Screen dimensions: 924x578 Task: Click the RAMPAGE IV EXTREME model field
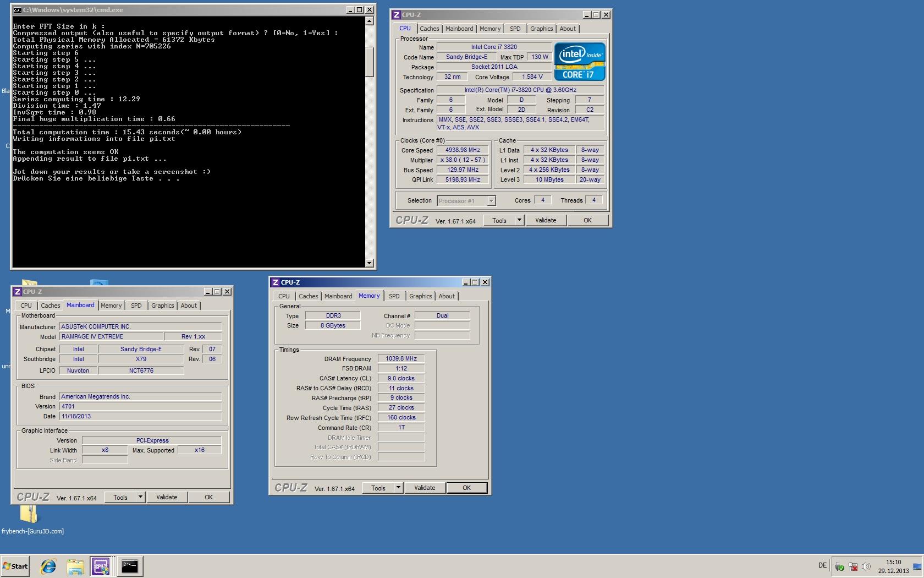pos(111,336)
